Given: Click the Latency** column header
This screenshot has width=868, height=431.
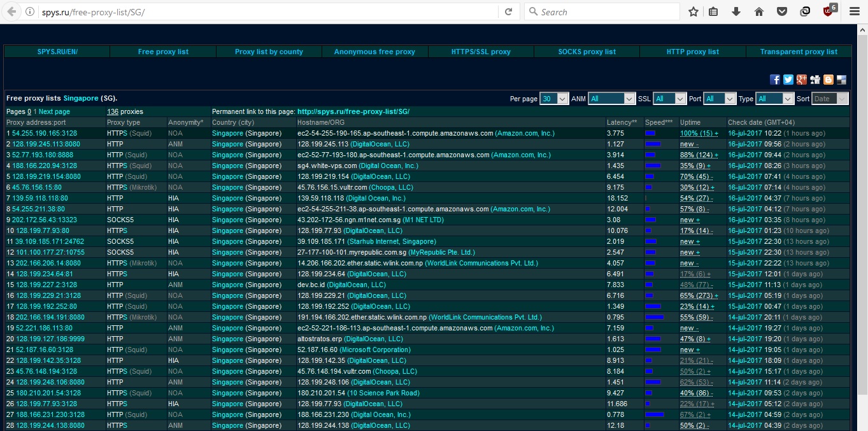Looking at the screenshot, I should pyautogui.click(x=622, y=122).
